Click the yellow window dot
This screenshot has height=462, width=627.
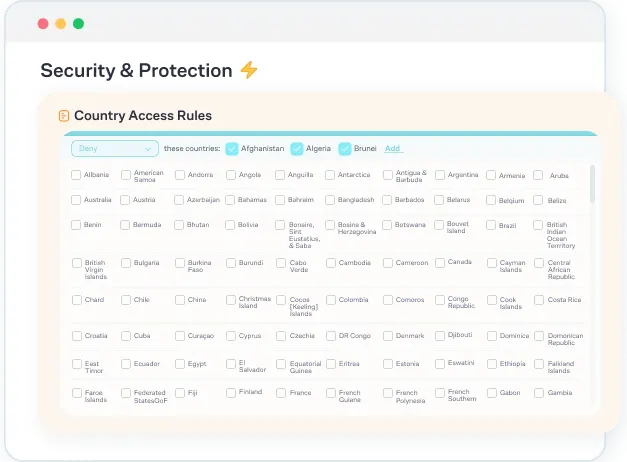pos(61,24)
